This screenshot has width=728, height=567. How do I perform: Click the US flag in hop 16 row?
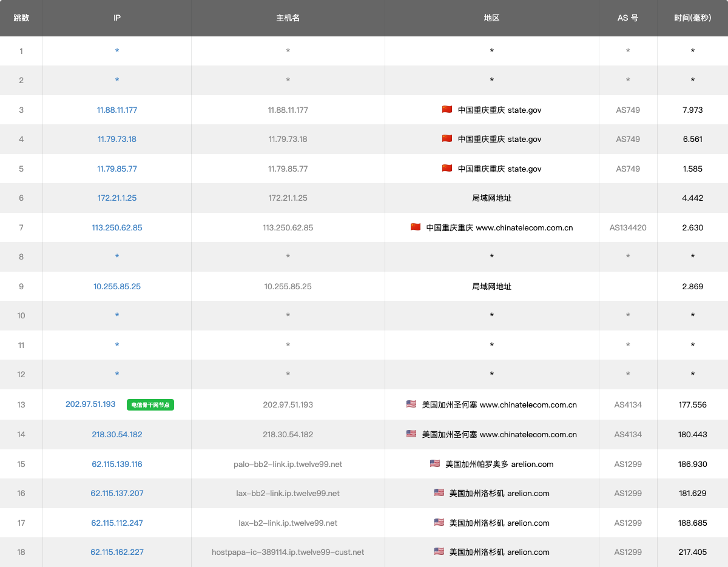[x=439, y=492]
